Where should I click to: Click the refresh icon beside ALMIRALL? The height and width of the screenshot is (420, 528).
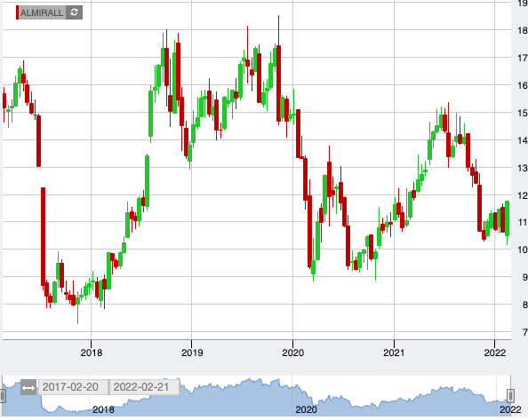[x=74, y=12]
